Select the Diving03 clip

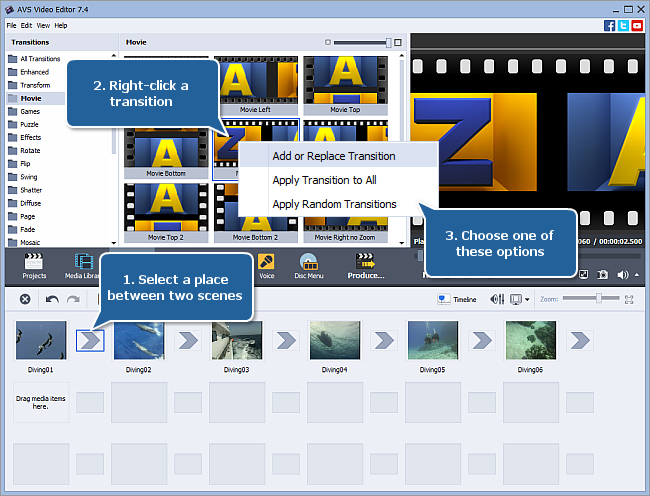click(237, 340)
